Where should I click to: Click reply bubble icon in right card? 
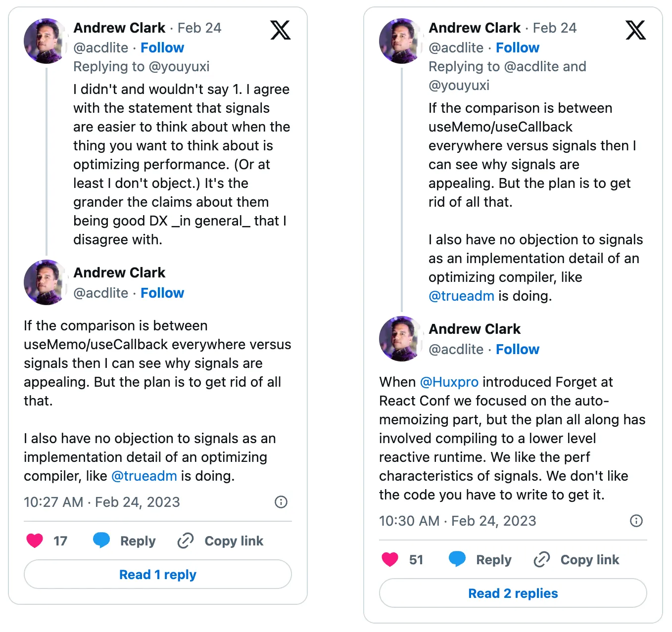(x=457, y=559)
